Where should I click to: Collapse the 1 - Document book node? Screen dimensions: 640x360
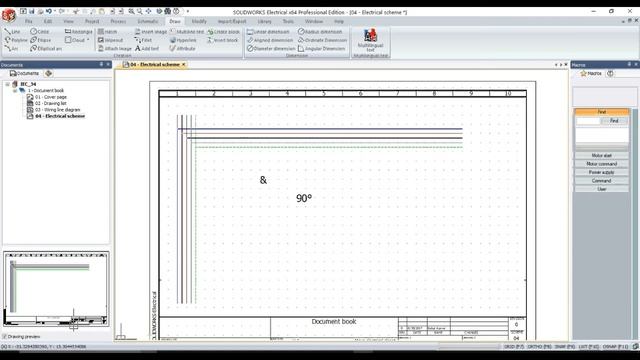click(x=15, y=90)
